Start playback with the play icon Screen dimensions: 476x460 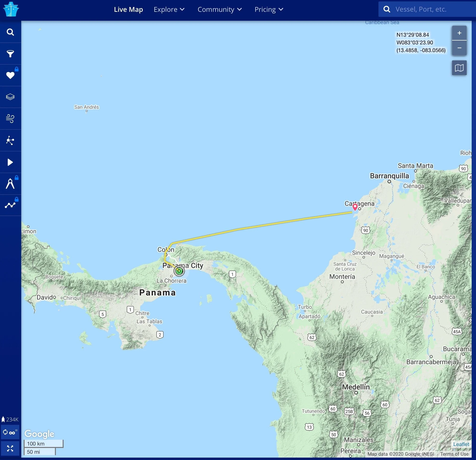pos(10,162)
